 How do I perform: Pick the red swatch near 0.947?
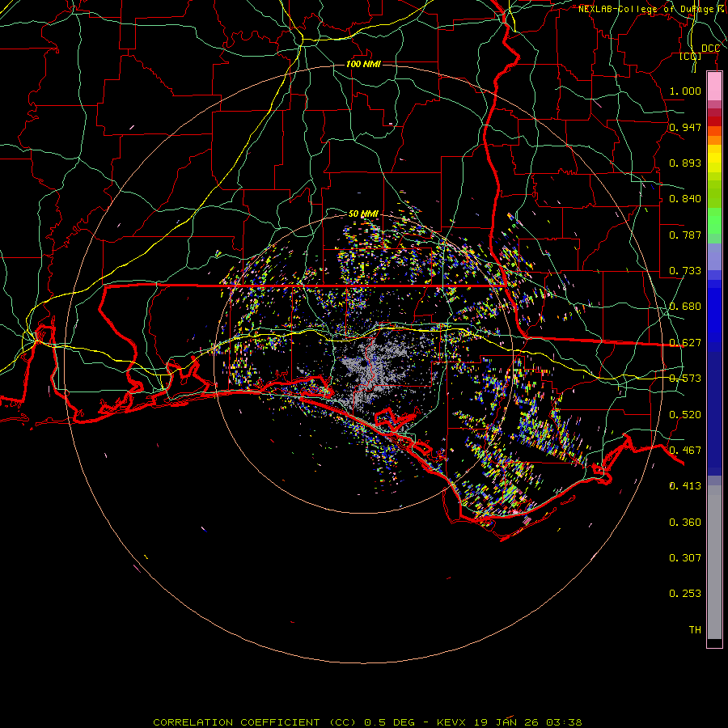[x=714, y=121]
